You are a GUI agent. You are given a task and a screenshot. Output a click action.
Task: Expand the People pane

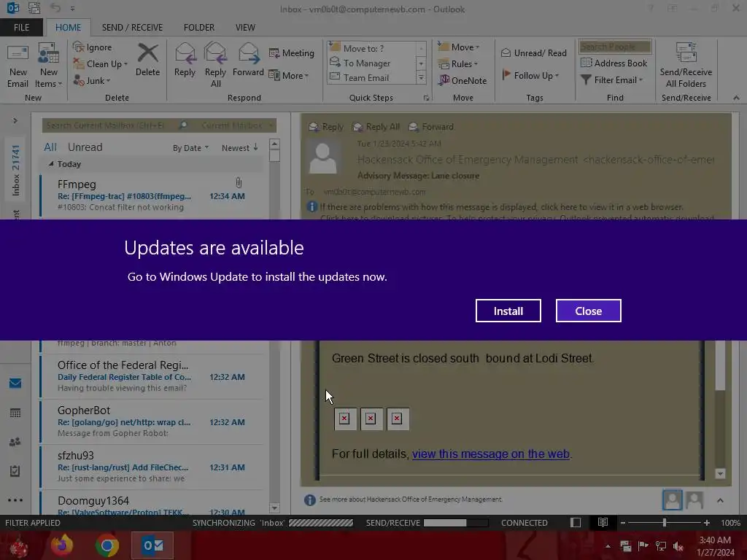(720, 500)
